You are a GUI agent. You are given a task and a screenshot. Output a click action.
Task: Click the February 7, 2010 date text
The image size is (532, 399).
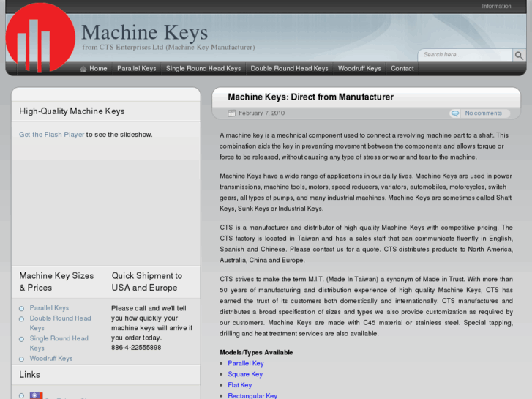click(261, 113)
